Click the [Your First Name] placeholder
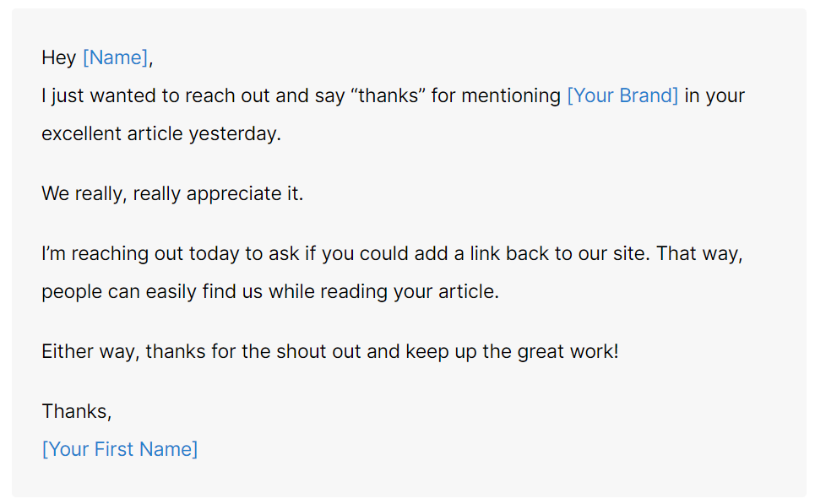The image size is (815, 504). coord(120,449)
